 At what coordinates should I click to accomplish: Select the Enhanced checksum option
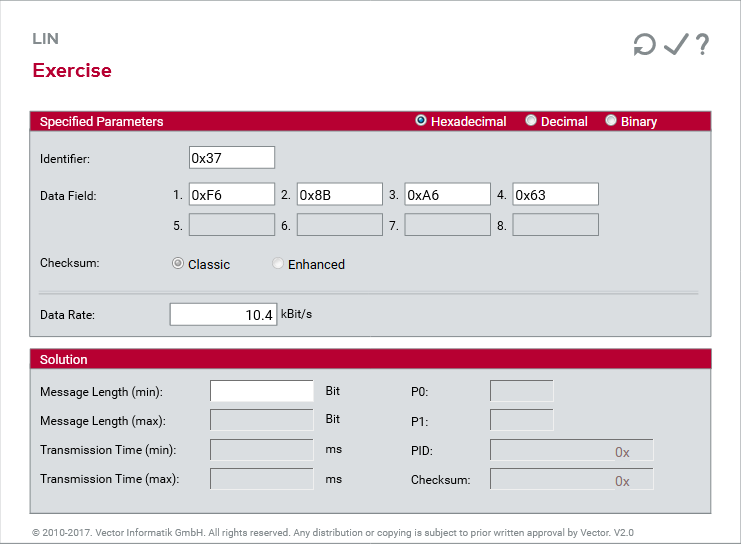tap(278, 264)
